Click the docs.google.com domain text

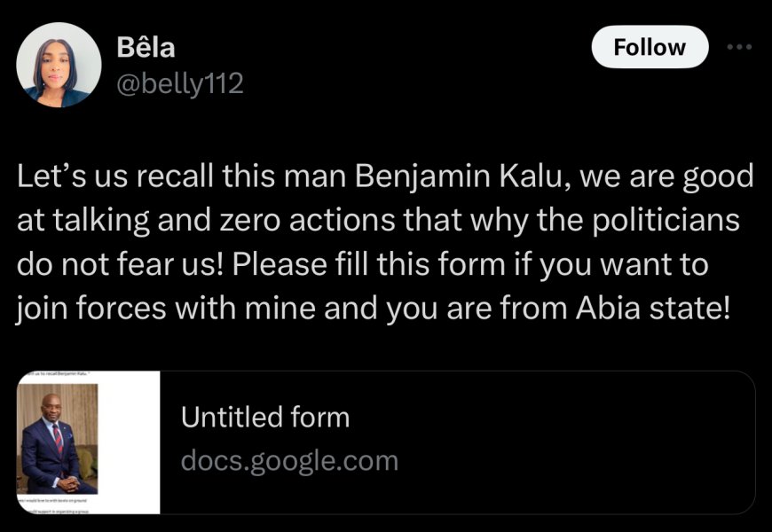(x=289, y=461)
